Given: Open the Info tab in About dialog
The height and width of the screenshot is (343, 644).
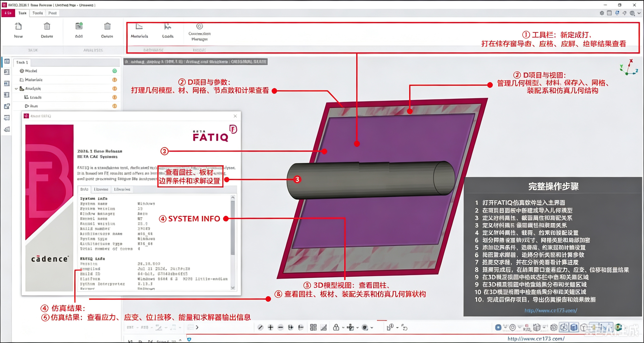Looking at the screenshot, I should [x=84, y=189].
